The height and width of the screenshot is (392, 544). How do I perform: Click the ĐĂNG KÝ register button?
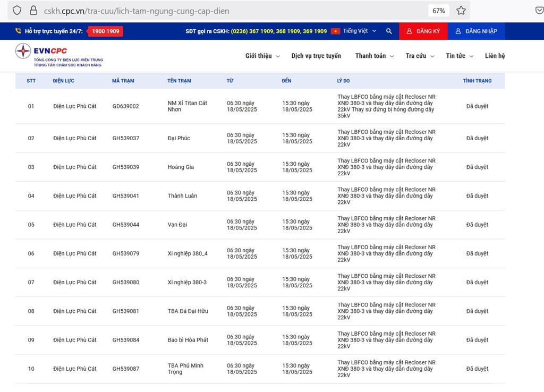[x=423, y=31]
